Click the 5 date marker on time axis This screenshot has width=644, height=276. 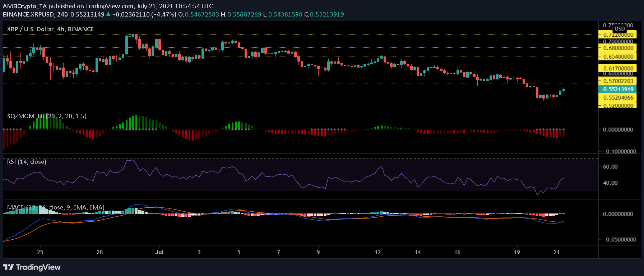pos(239,252)
